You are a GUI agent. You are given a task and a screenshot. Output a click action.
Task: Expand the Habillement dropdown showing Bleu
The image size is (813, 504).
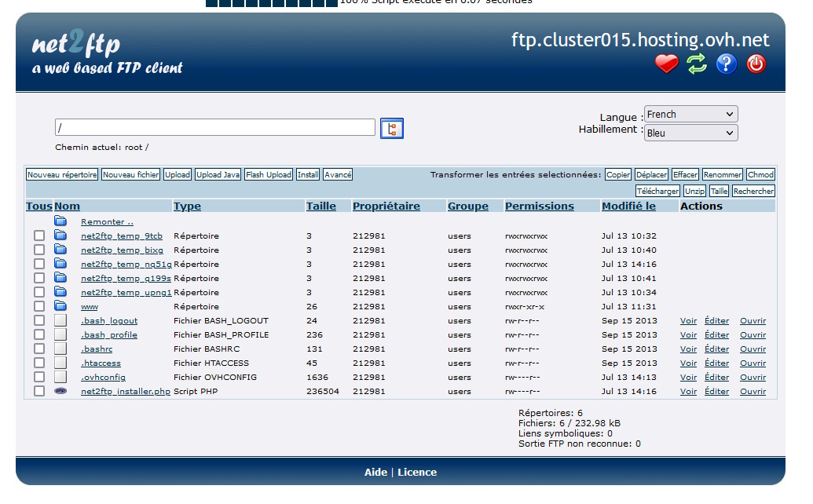pos(690,133)
